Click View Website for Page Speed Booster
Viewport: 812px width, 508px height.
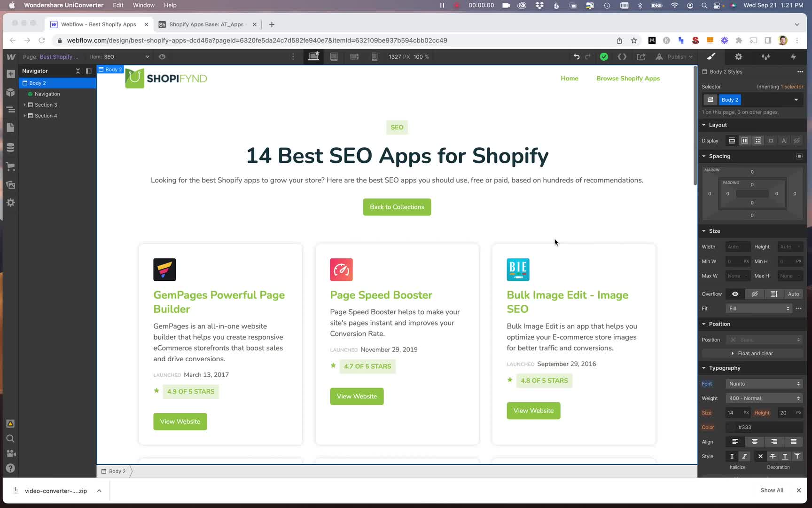tap(357, 397)
